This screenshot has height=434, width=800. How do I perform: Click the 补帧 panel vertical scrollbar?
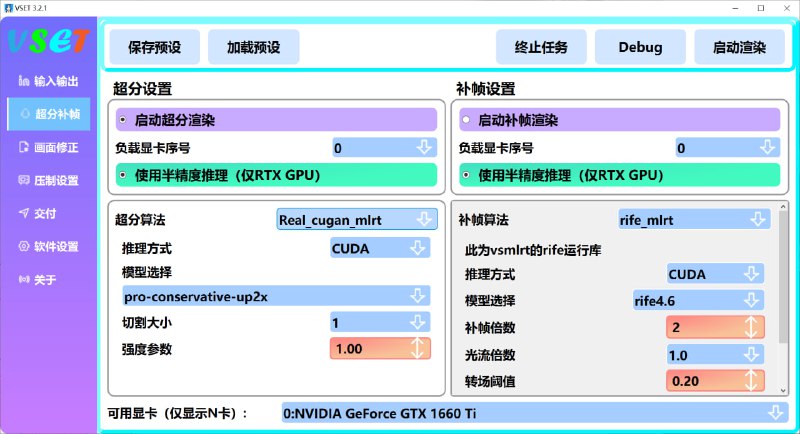pos(783,277)
